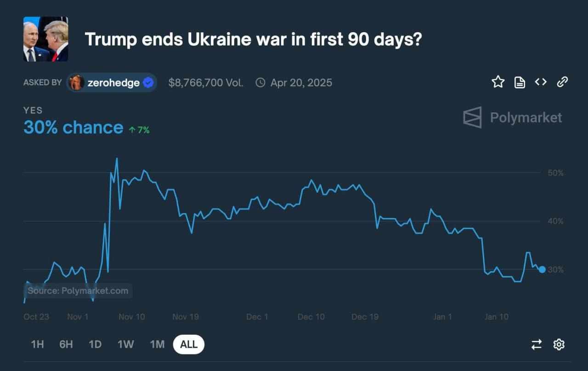Select the 6H time range
This screenshot has width=588, height=371.
[x=66, y=344]
